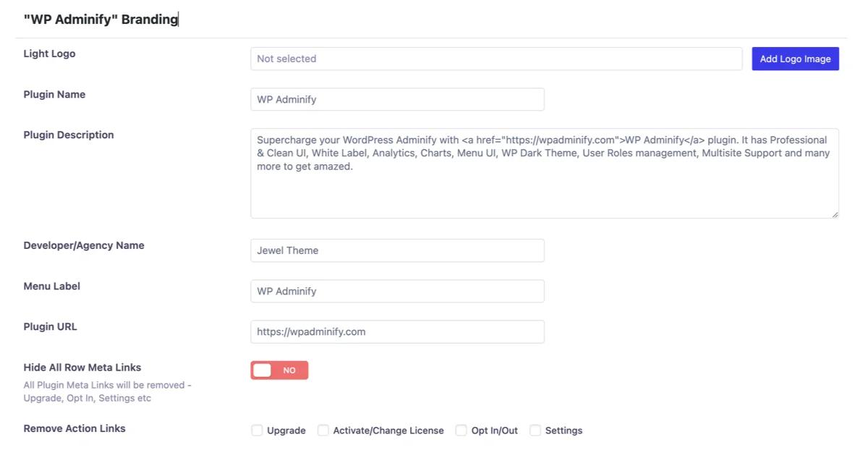868x453 pixels.
Task: Click the Menu Label input field
Action: [397, 291]
